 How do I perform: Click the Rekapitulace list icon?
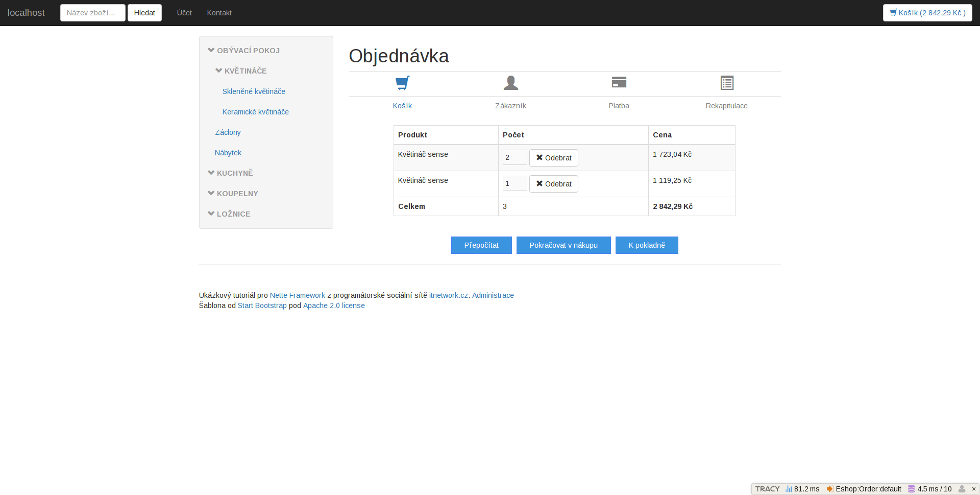click(727, 83)
